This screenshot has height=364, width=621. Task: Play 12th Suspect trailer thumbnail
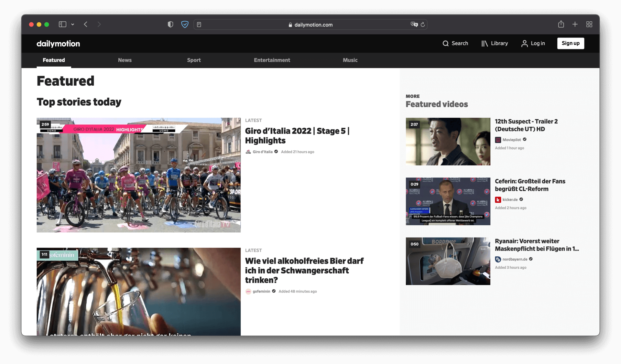pos(448,141)
